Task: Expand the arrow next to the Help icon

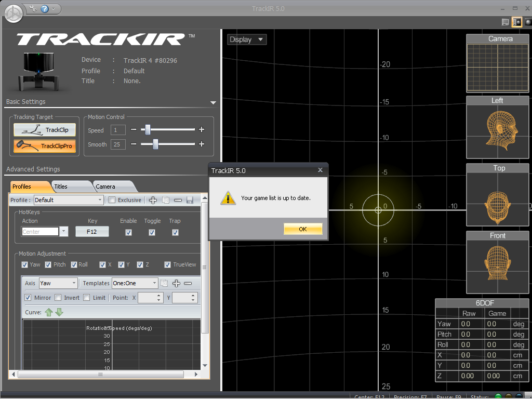Action: 54,9
